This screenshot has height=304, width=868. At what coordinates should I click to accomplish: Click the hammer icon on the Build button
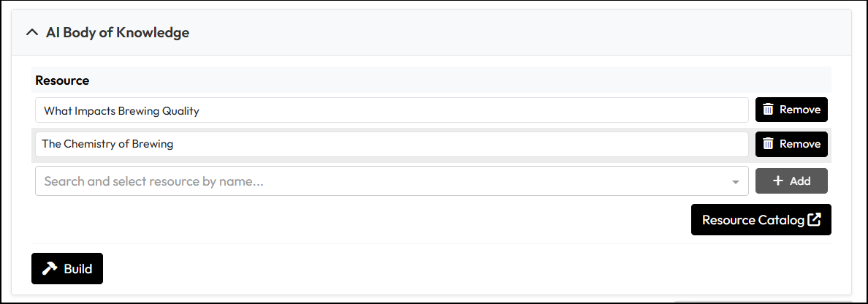coord(50,269)
